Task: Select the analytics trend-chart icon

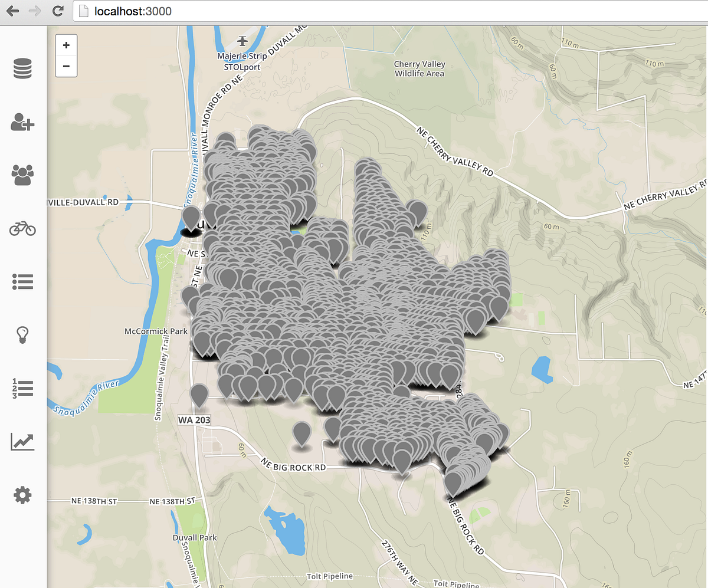Action: (22, 441)
